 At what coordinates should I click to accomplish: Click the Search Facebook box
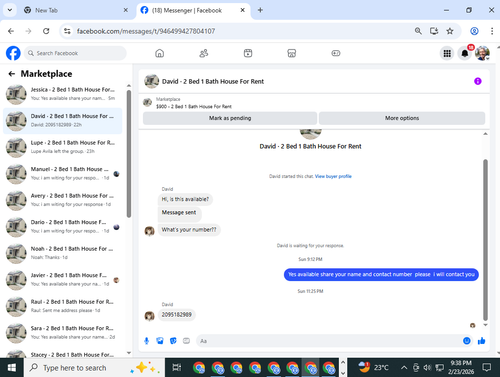(75, 53)
